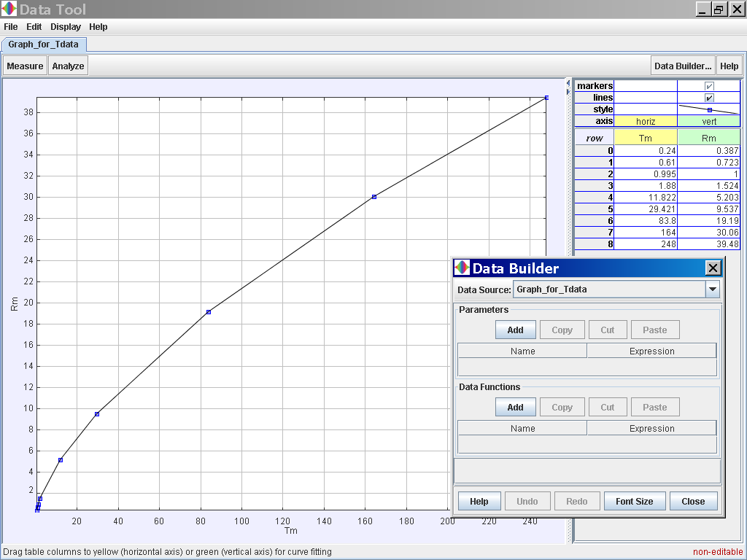Toggle the lines checkbox for Rm
The height and width of the screenshot is (560, 747).
(709, 98)
